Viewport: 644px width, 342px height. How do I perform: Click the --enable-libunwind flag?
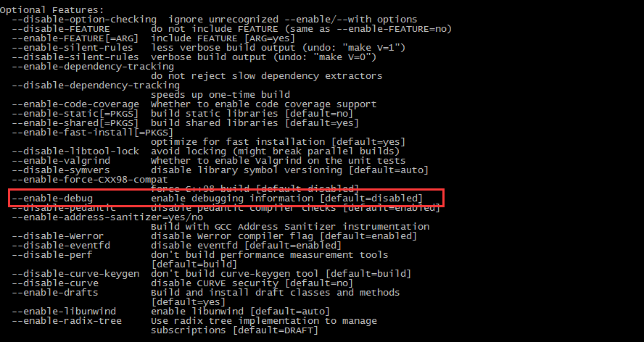(x=61, y=311)
